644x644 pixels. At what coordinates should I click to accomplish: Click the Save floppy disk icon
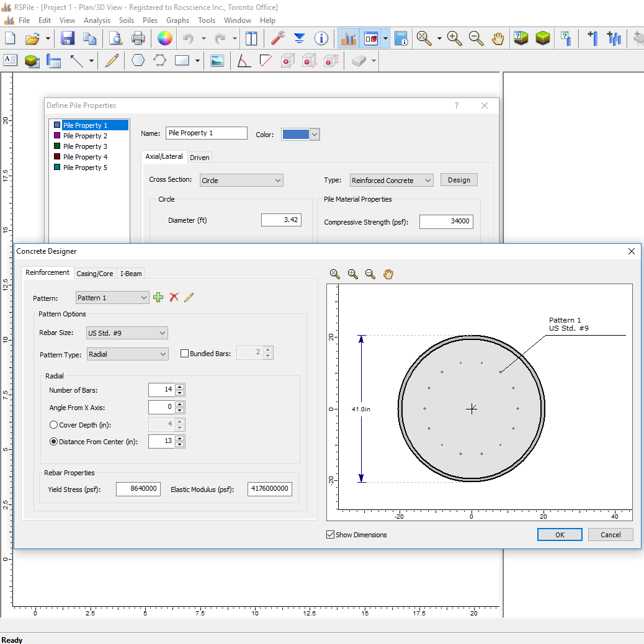pos(68,38)
